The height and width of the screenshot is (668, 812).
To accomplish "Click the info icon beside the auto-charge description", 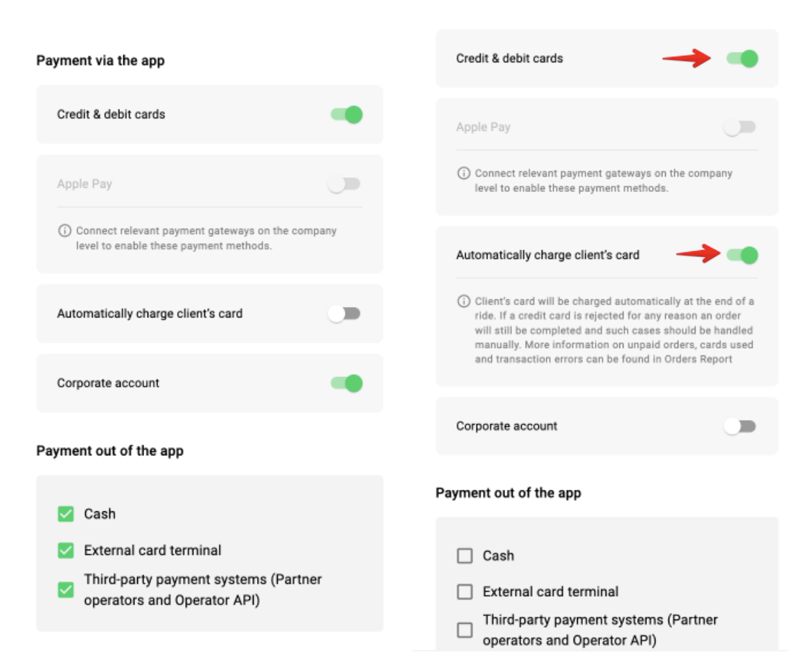I will click(464, 301).
